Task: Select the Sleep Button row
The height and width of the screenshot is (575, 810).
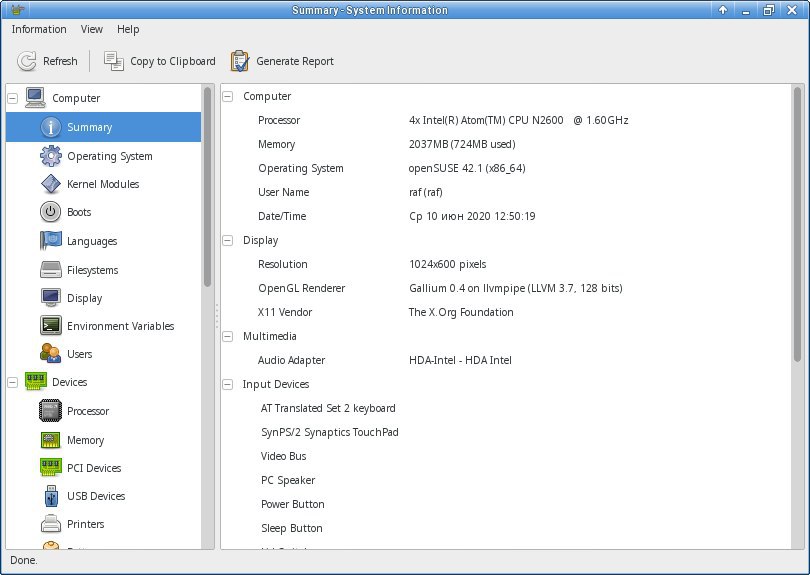Action: point(506,529)
